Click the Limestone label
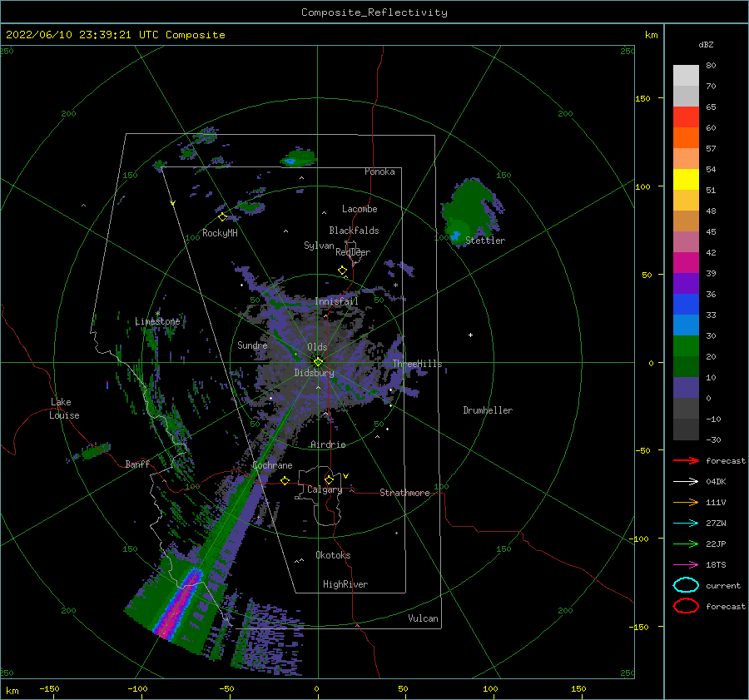Image resolution: width=749 pixels, height=700 pixels. 157,321
